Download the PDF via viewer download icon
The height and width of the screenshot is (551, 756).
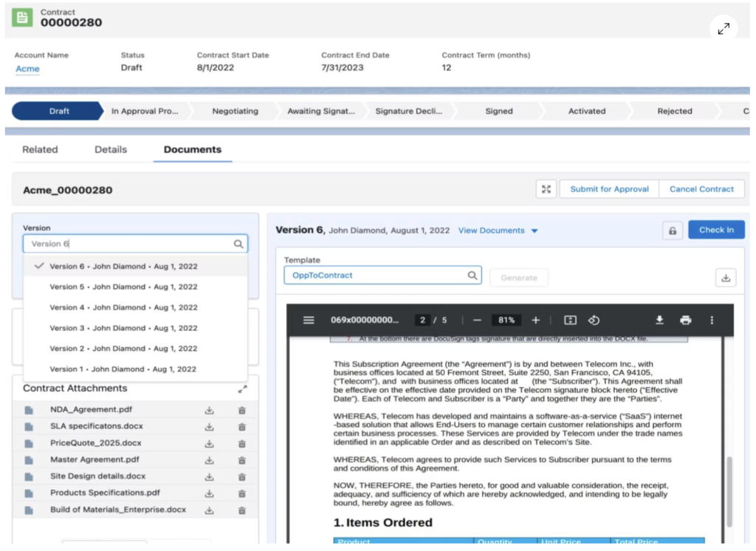pos(659,320)
